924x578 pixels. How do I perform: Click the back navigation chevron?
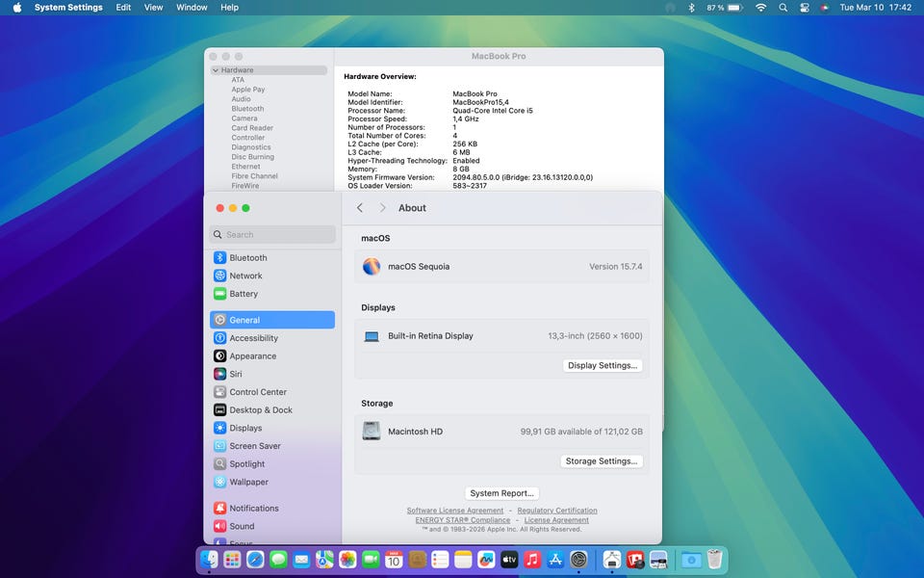(x=360, y=208)
